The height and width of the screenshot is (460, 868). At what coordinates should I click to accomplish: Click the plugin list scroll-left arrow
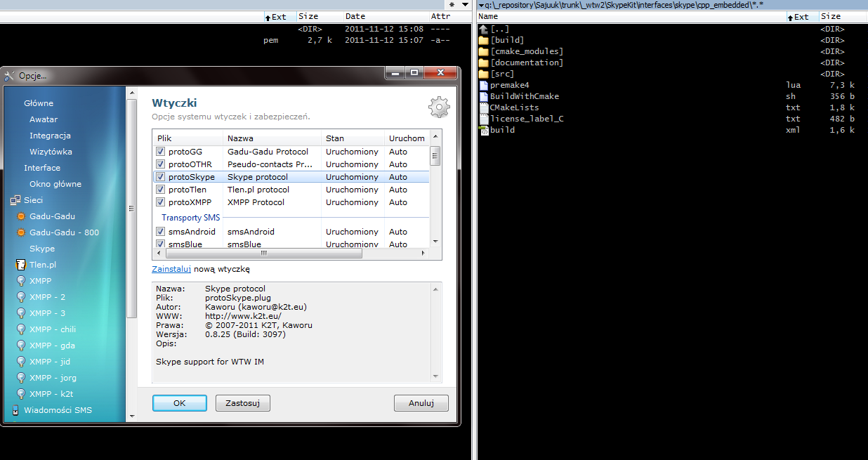158,254
